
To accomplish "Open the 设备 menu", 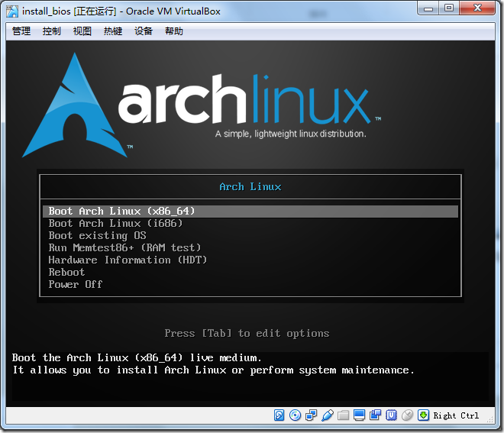I will (x=144, y=31).
